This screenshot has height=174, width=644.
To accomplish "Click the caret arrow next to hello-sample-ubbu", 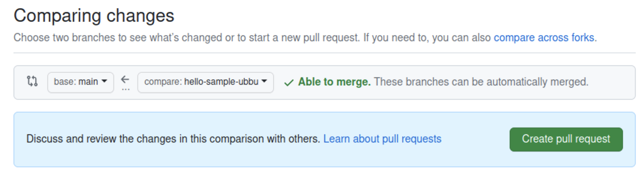I will (x=264, y=81).
